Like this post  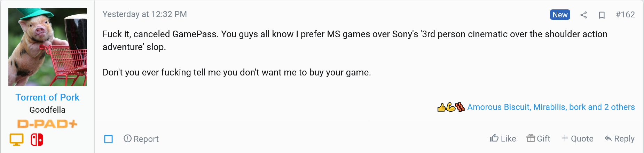click(x=503, y=138)
